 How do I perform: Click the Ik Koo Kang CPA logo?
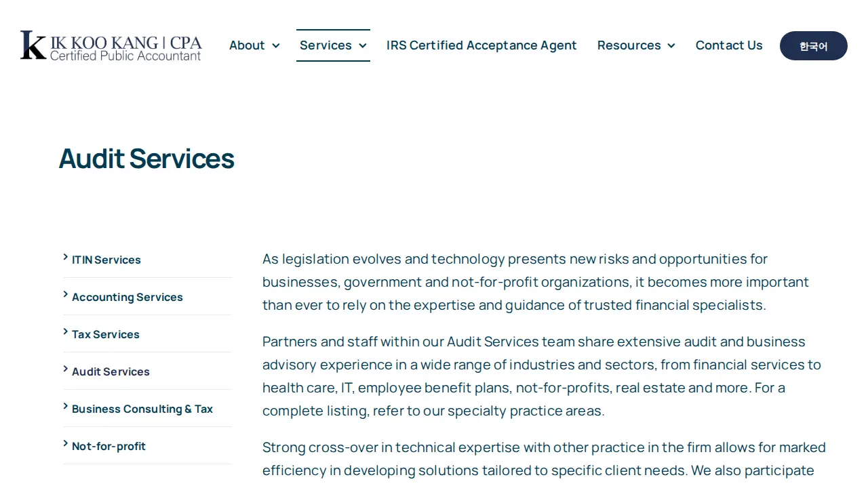point(111,45)
